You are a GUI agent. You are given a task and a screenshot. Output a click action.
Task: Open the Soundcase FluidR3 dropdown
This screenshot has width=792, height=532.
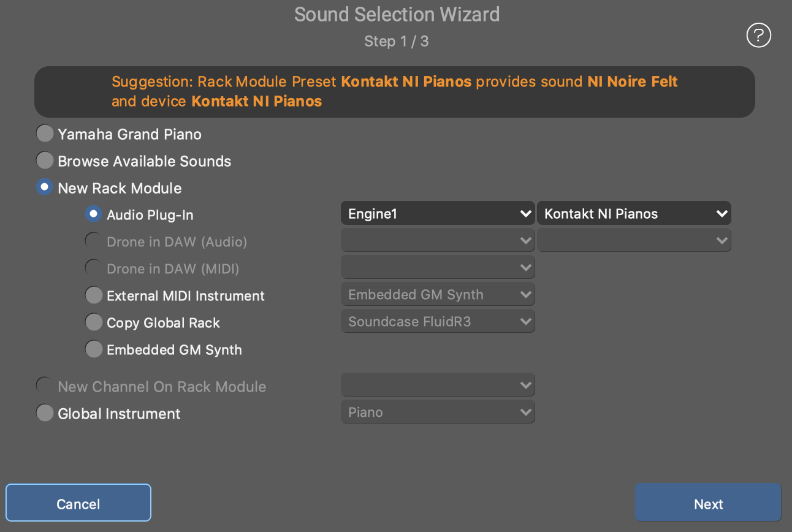point(438,322)
